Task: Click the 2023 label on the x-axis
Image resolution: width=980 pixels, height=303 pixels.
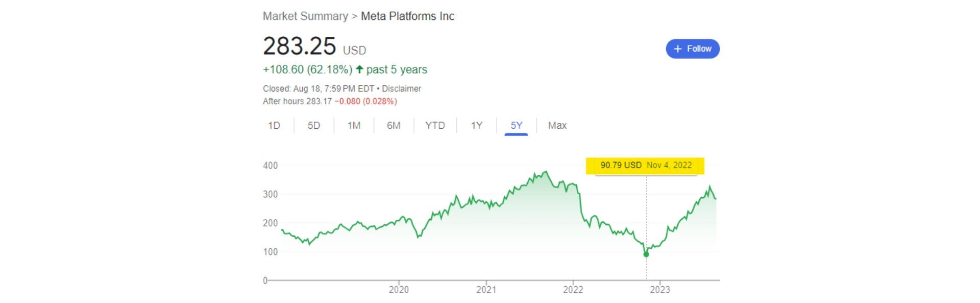Action: click(659, 290)
